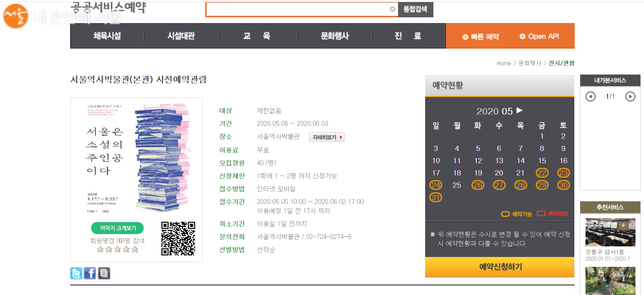Go to previous item in 내가본서비스
The width and height of the screenshot is (644, 295).
coord(590,97)
